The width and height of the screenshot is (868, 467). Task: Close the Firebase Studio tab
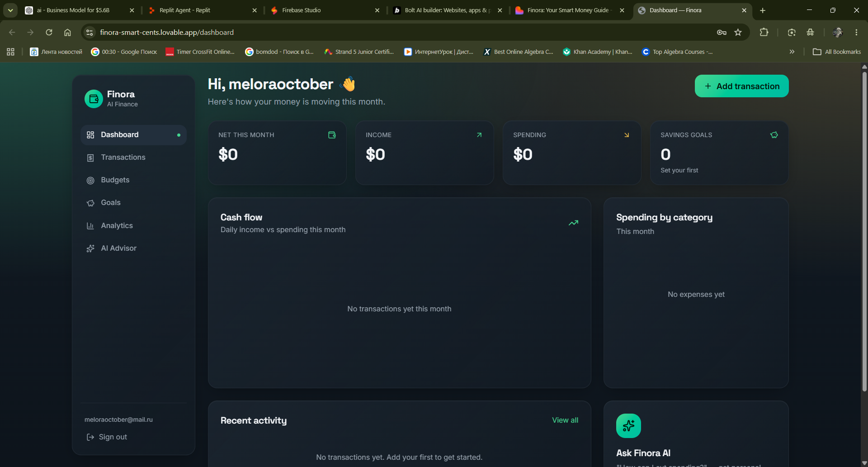(x=377, y=10)
